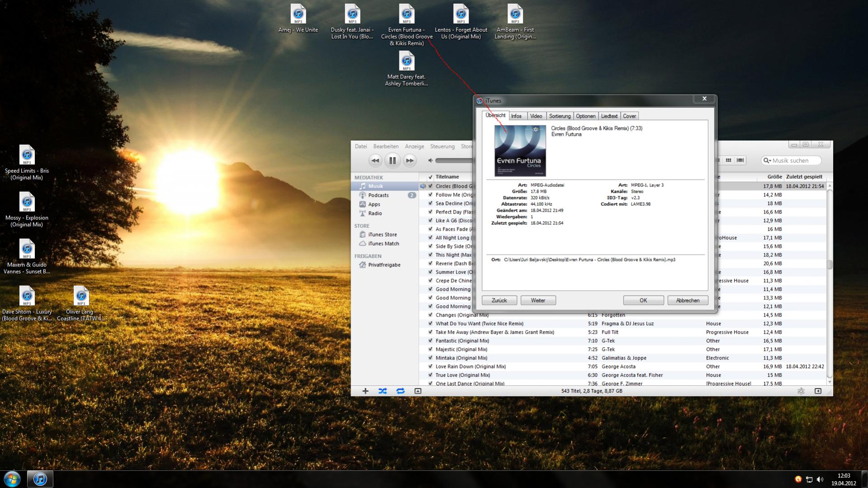The height and width of the screenshot is (488, 868).
Task: Open the Bearbeiten menu
Action: [x=386, y=147]
